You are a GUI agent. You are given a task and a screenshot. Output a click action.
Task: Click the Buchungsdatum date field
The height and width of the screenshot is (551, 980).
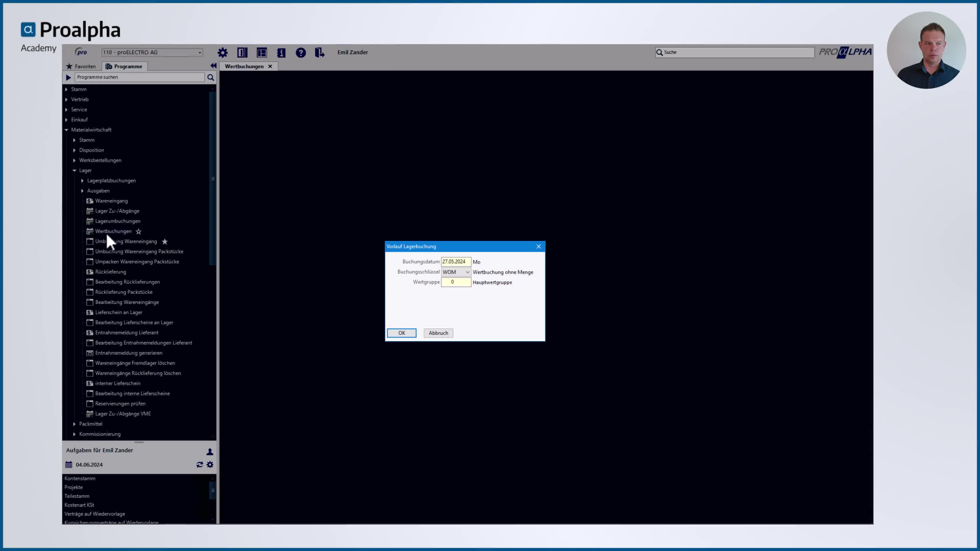pyautogui.click(x=456, y=262)
